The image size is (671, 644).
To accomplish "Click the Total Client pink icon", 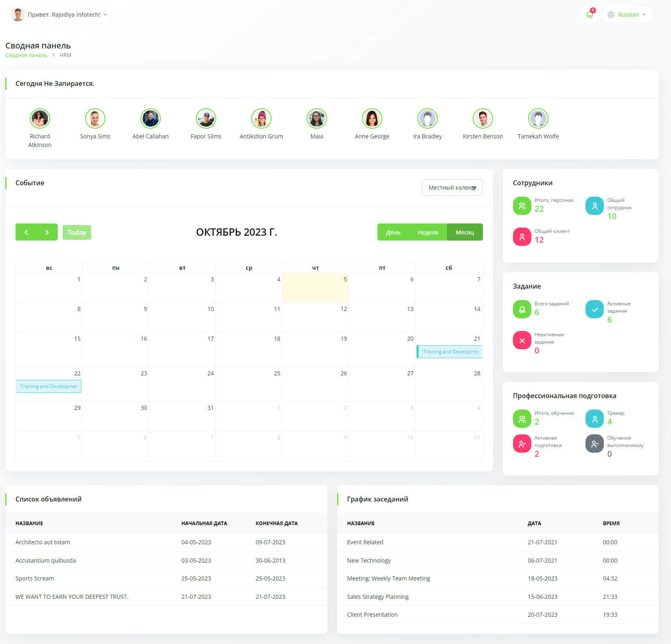I will coord(522,237).
